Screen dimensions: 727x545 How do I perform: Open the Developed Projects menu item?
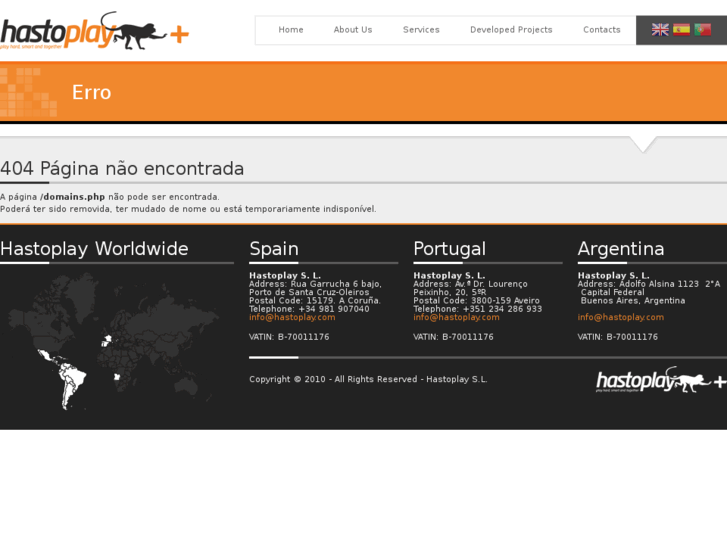511,30
